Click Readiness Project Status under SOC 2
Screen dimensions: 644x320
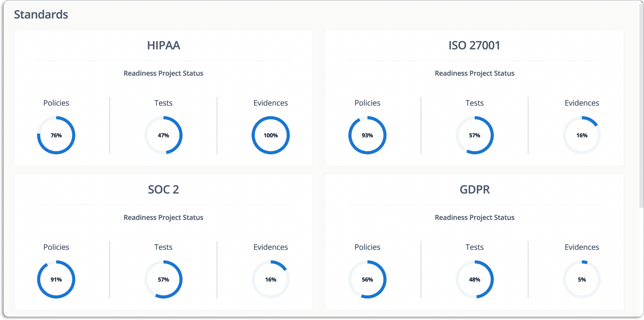(x=164, y=218)
